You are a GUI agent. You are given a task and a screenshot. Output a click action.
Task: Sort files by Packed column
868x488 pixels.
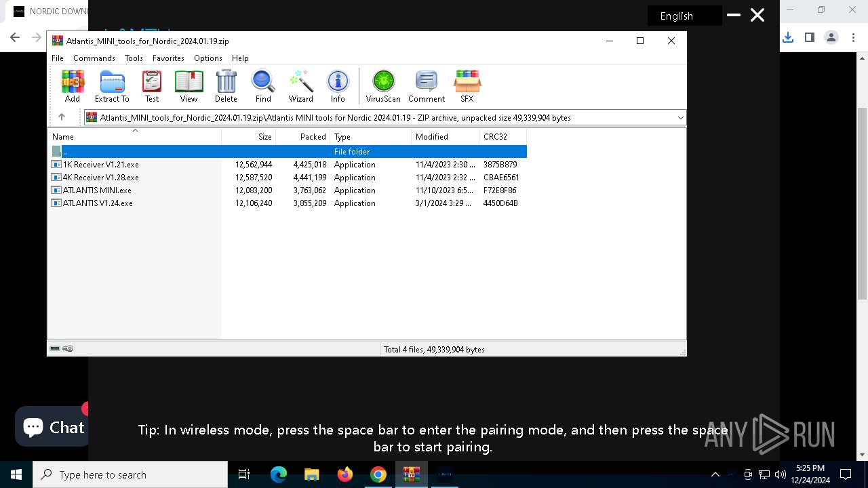coord(302,137)
